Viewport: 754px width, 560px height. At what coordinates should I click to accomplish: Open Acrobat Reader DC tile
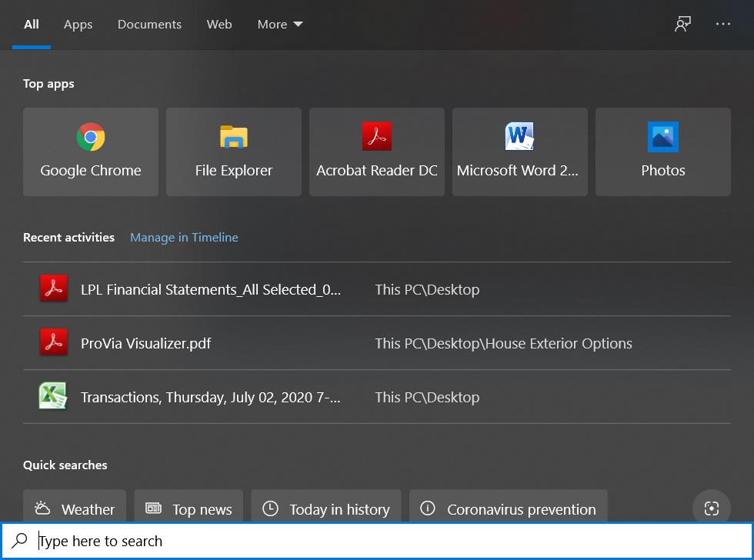(x=376, y=152)
